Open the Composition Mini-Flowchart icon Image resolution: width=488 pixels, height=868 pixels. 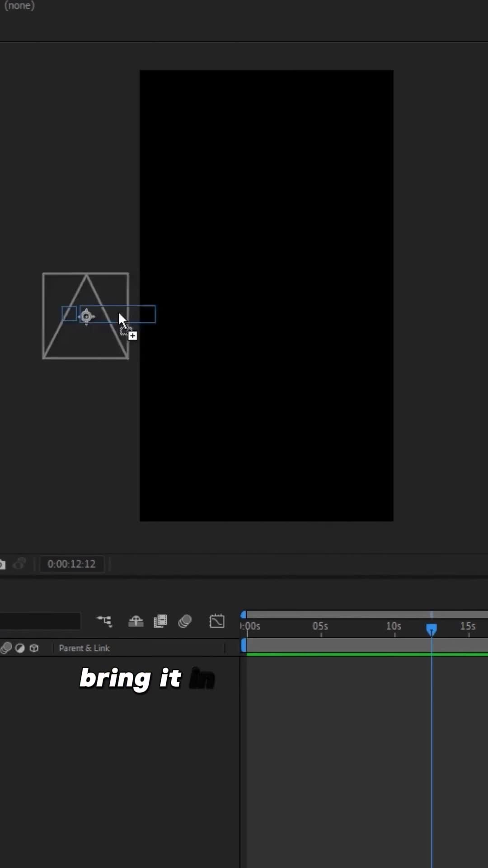pos(104,621)
